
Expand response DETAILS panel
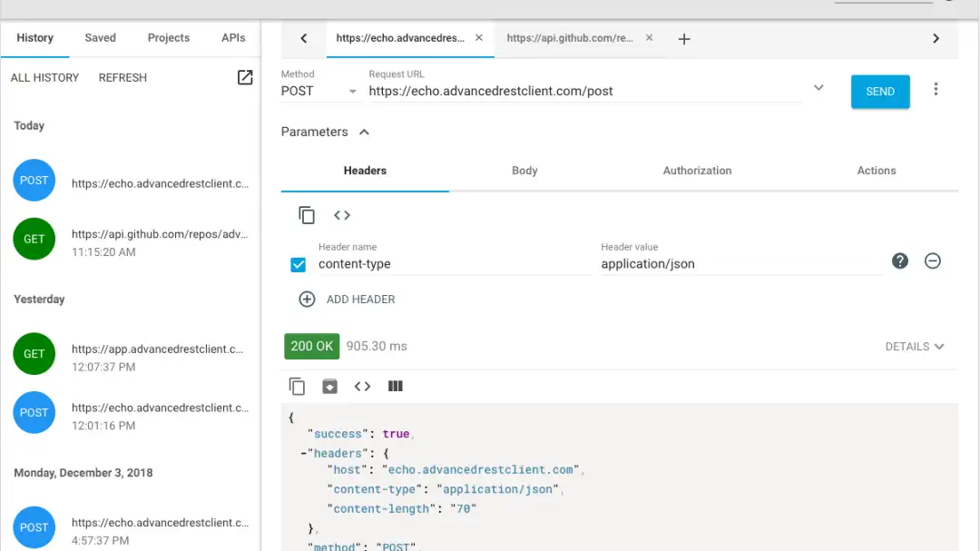(914, 347)
